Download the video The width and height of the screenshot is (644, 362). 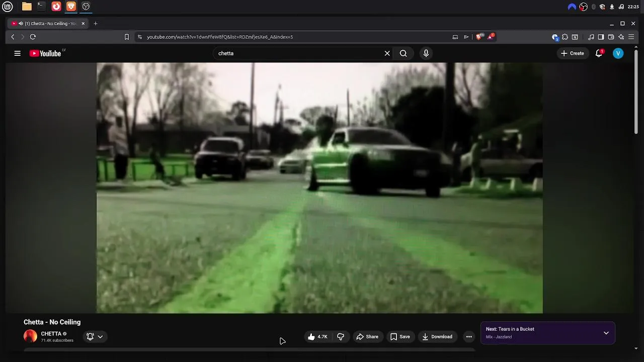pos(437,337)
